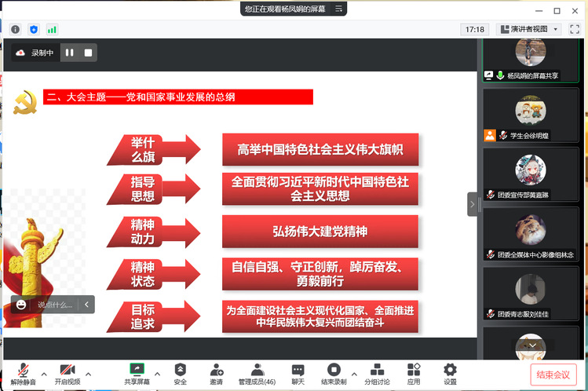The height and width of the screenshot is (391, 588).
Task: Check the green network signal icon
Action: [52, 29]
